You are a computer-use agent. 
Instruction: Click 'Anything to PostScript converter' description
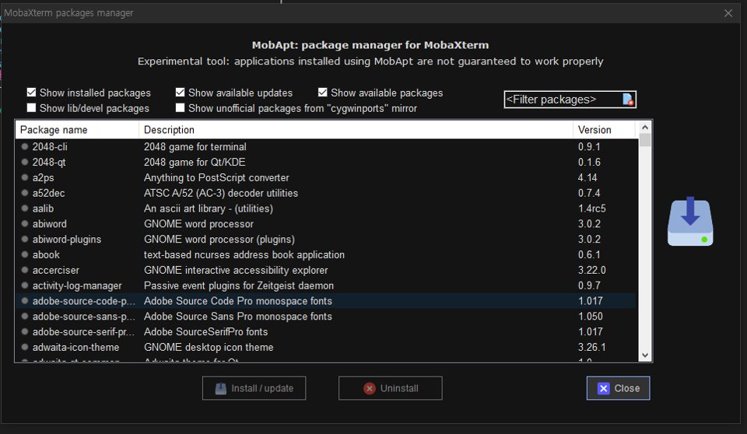click(x=216, y=178)
